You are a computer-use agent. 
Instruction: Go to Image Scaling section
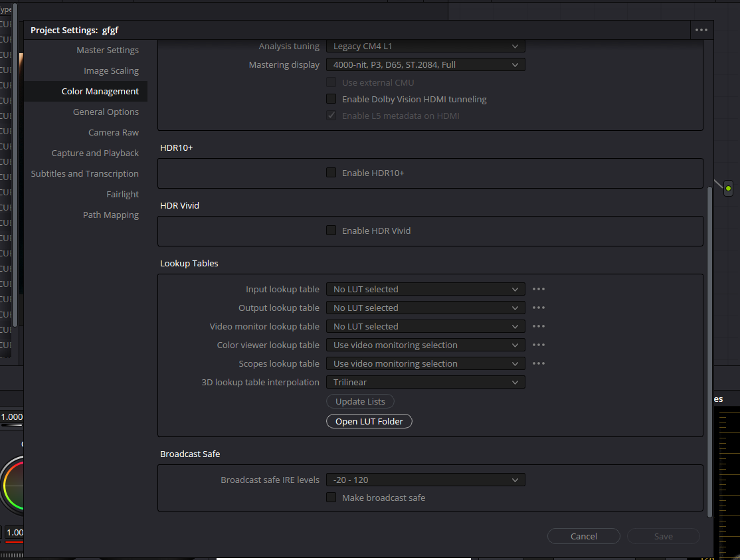(x=112, y=71)
